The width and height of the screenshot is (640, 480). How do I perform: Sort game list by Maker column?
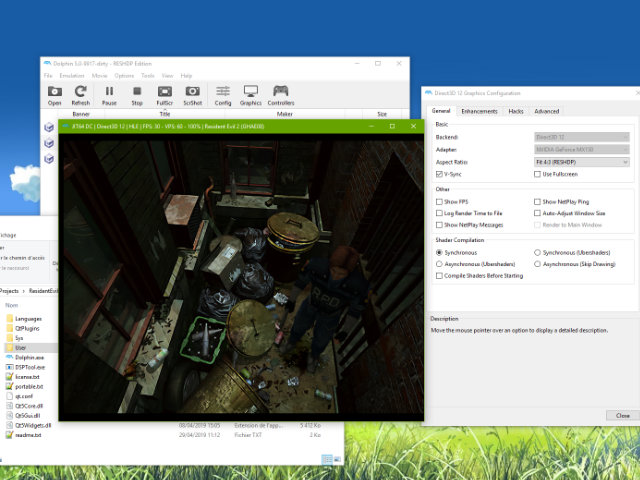(x=284, y=114)
